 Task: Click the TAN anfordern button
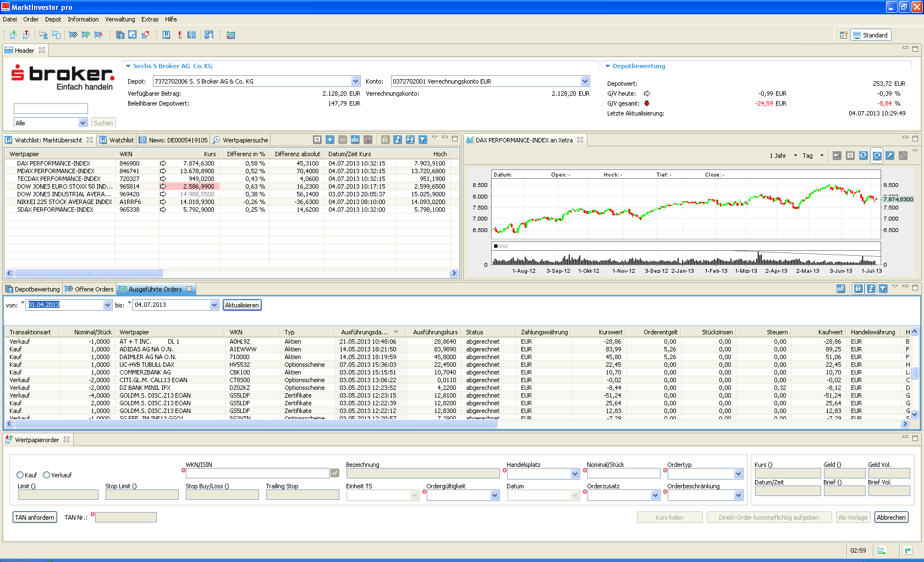click(x=35, y=517)
